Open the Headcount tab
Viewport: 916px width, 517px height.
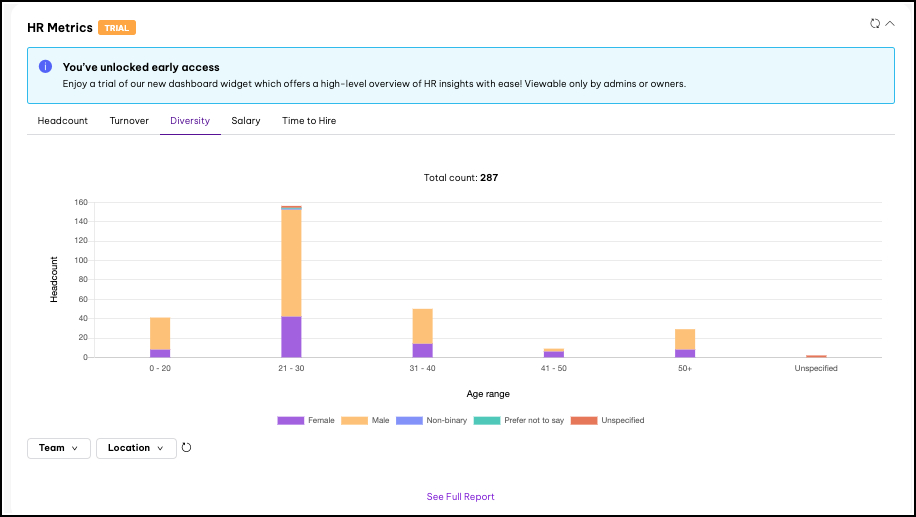(x=63, y=121)
